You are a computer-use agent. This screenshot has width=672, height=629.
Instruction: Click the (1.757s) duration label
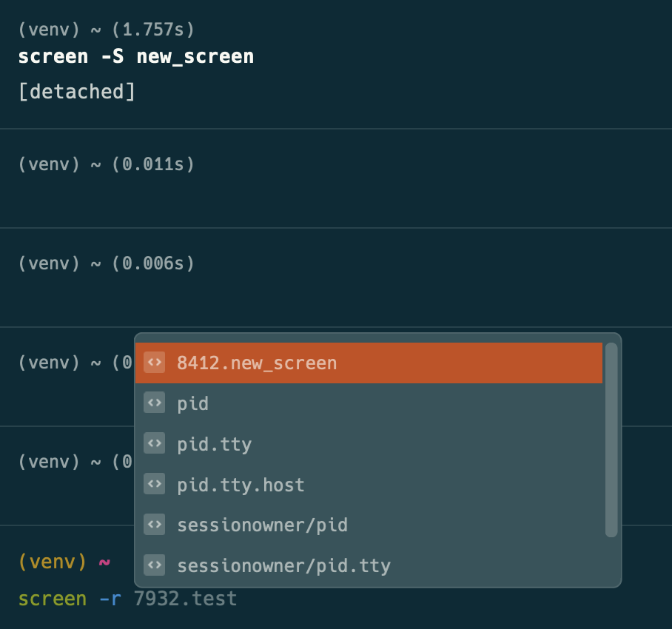(x=152, y=30)
